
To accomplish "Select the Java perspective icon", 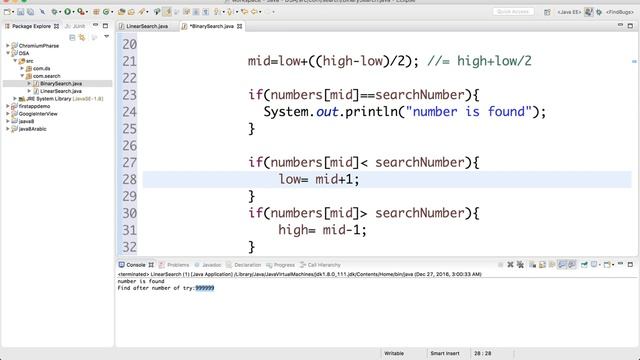I will tap(588, 12).
